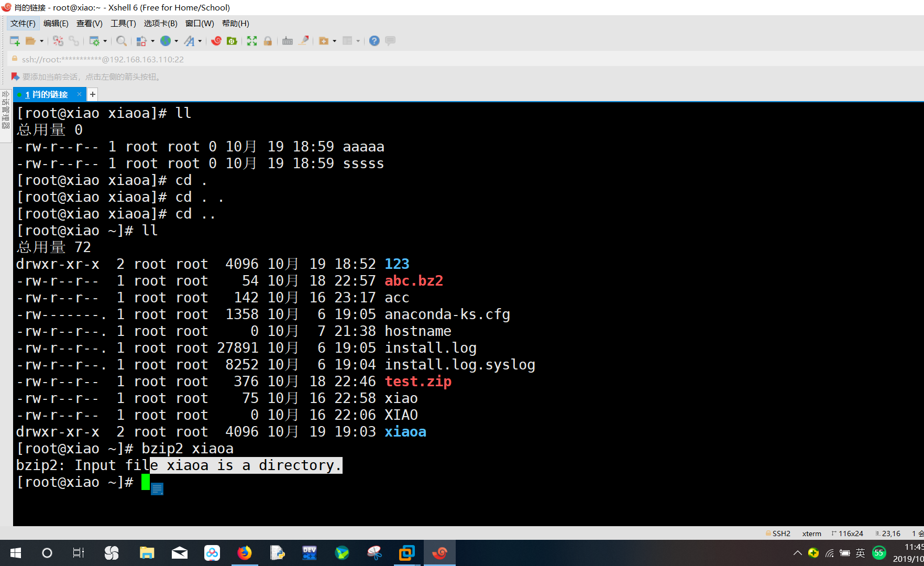This screenshot has height=566, width=924.
Task: Open Task View on the taskbar
Action: [79, 553]
